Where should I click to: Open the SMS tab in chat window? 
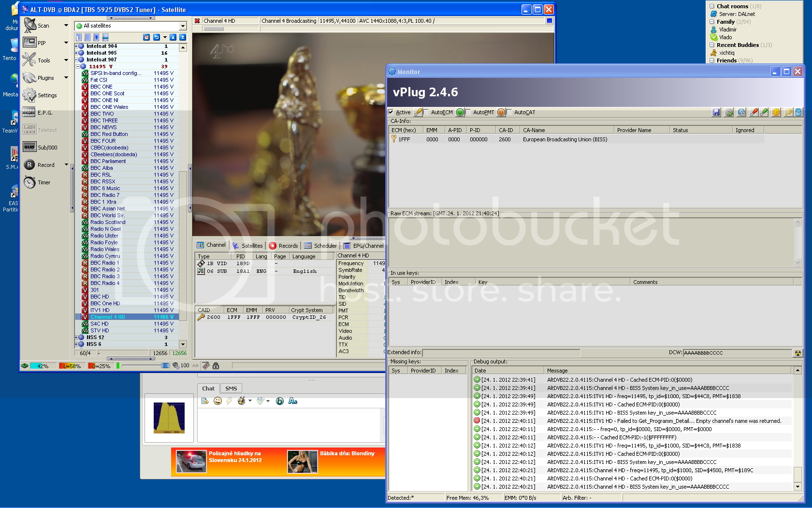(x=231, y=388)
